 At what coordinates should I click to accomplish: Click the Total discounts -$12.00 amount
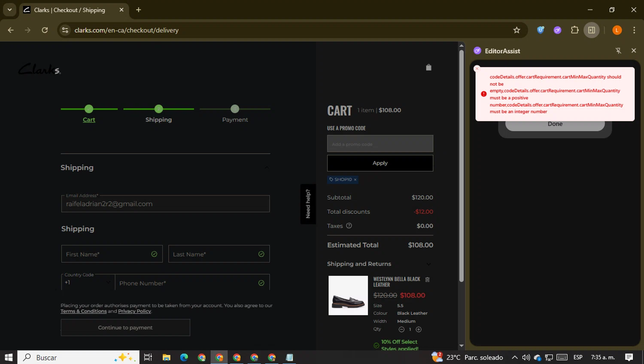coord(423,211)
